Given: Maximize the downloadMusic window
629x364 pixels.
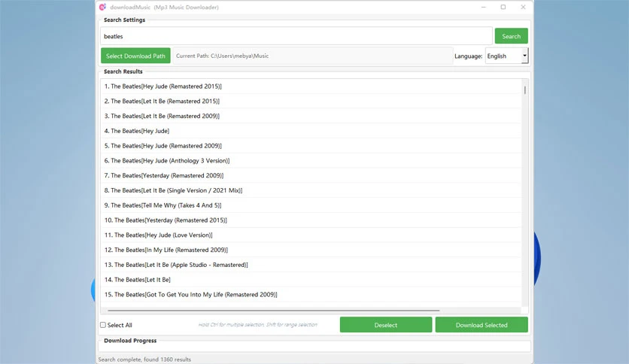Looking at the screenshot, I should pyautogui.click(x=503, y=7).
